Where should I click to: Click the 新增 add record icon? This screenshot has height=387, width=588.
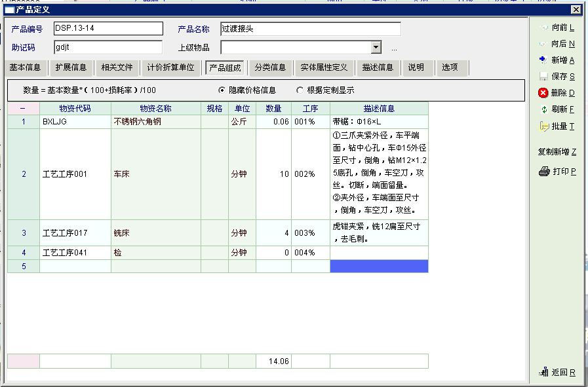[543, 60]
